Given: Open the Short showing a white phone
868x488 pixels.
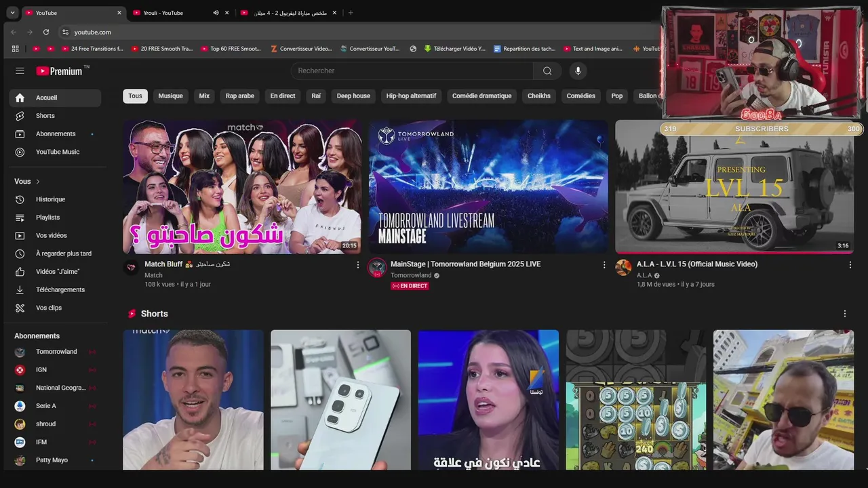Looking at the screenshot, I should (x=340, y=400).
